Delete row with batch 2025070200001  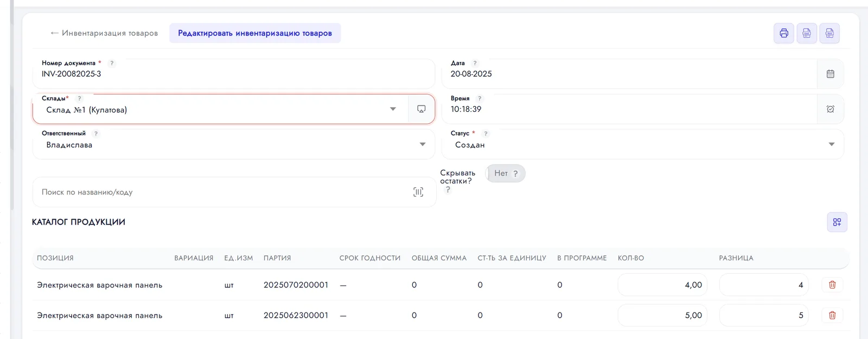click(x=832, y=285)
